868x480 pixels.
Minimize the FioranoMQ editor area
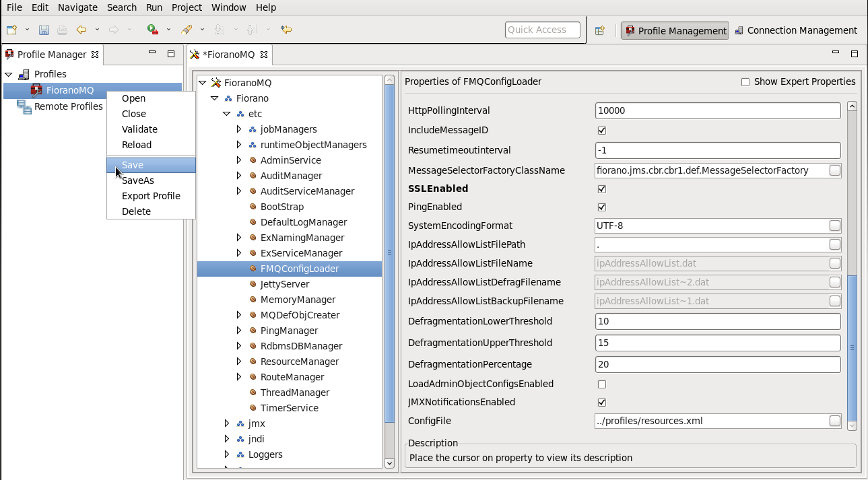tap(836, 54)
